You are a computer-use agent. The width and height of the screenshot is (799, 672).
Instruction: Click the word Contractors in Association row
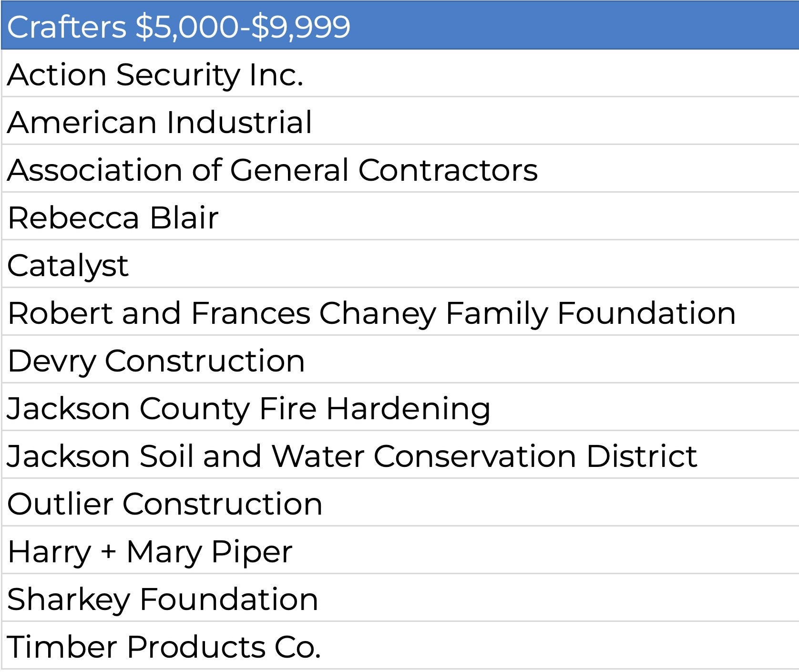pos(448,170)
